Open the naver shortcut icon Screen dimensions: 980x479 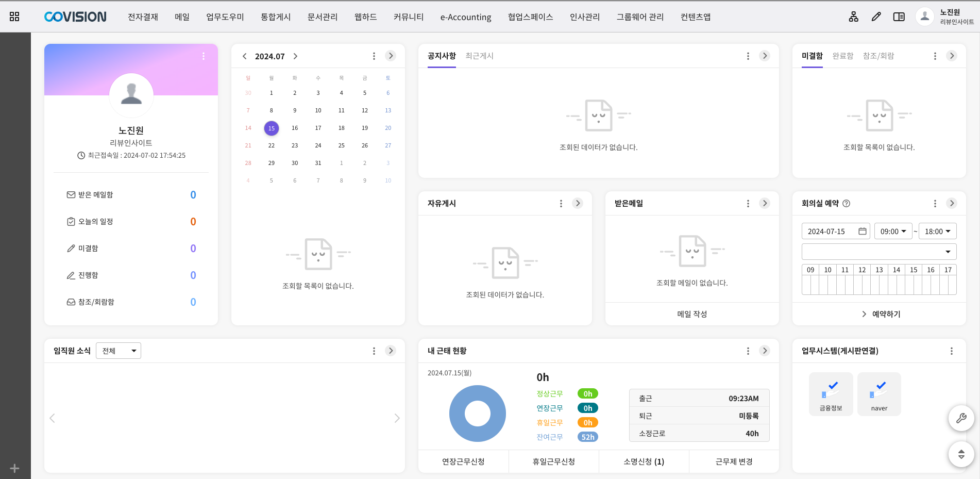pyautogui.click(x=879, y=394)
